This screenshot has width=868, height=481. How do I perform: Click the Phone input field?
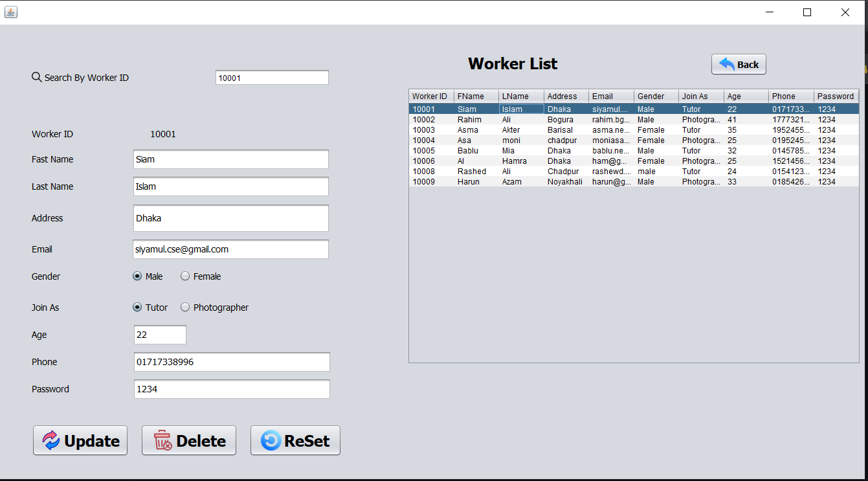(x=232, y=362)
